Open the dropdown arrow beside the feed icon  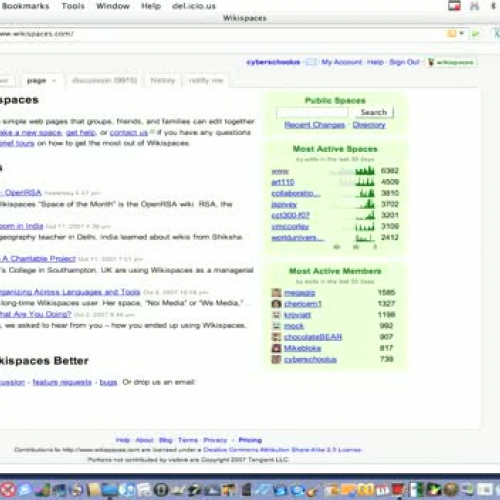point(462,33)
